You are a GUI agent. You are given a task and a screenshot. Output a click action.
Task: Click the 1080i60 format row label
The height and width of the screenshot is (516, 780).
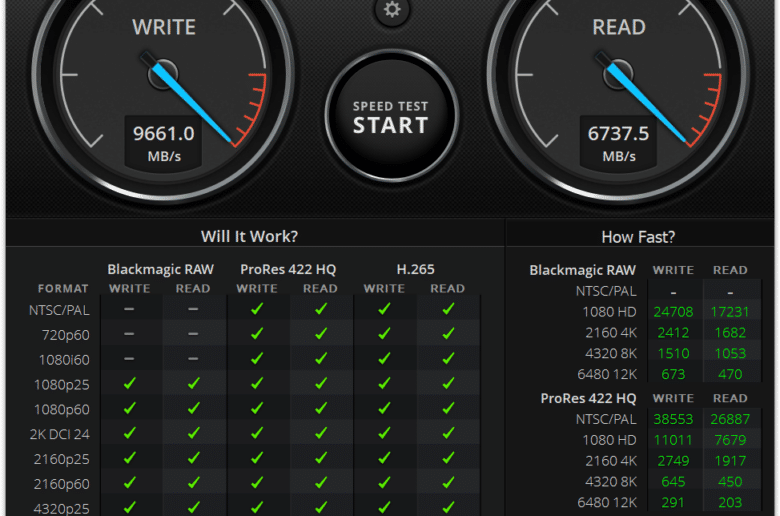click(64, 360)
